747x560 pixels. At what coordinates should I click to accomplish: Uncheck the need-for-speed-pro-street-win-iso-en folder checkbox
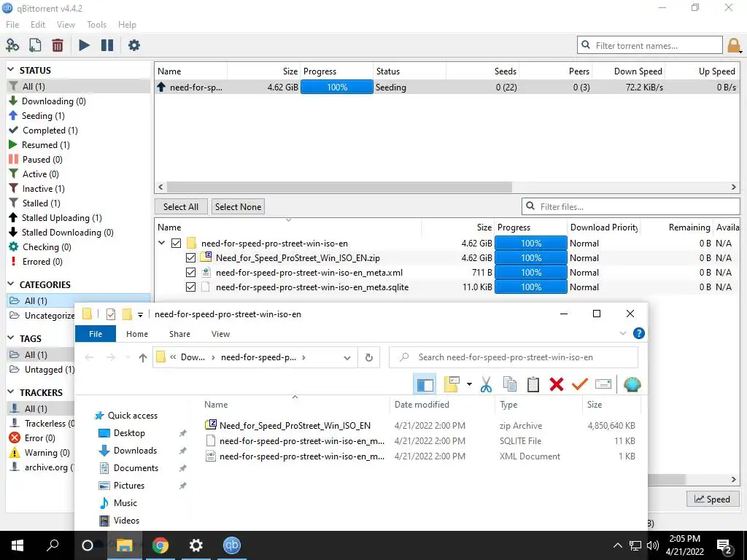(177, 244)
